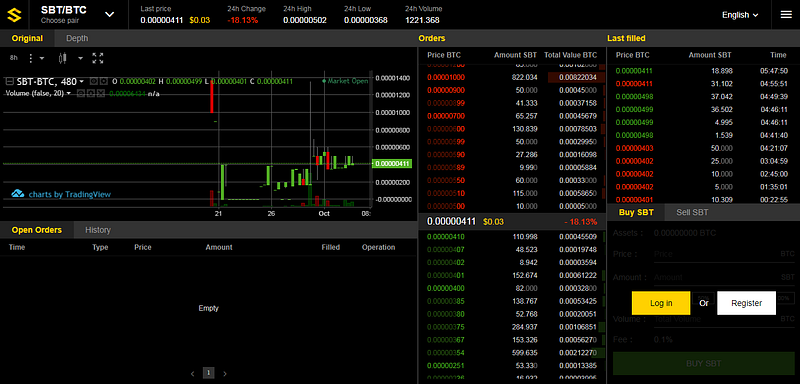The image size is (800, 384).
Task: Click last filled trade at 00:22:55
Action: coord(703,200)
